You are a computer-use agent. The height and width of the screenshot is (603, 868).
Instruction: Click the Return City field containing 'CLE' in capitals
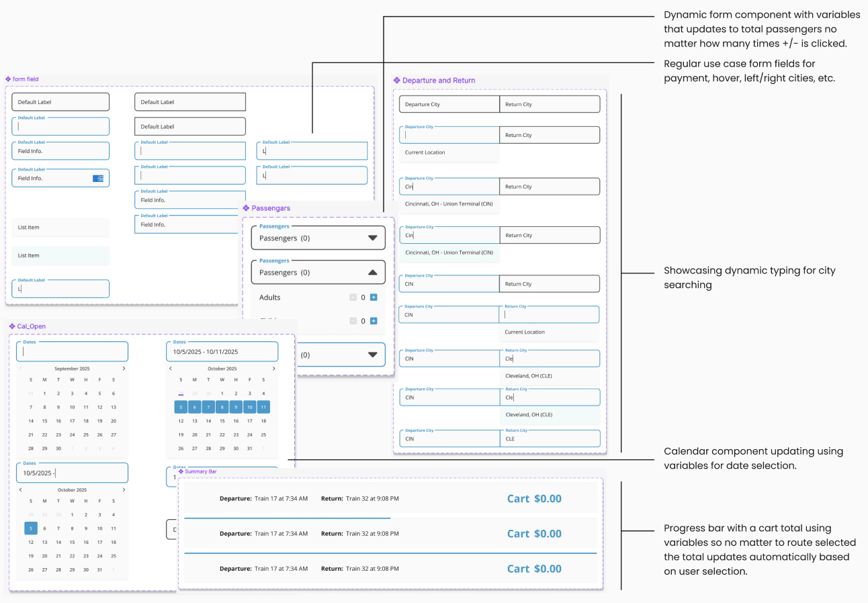click(550, 438)
